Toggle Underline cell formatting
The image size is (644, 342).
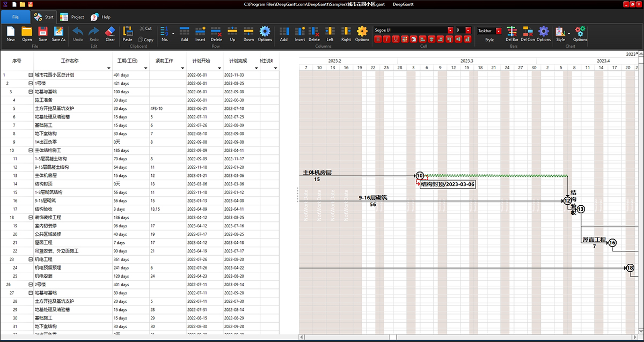coord(396,39)
